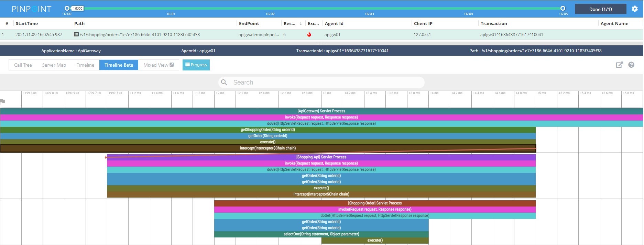Open the help question mark icon
The width and height of the screenshot is (644, 245).
pos(631,65)
